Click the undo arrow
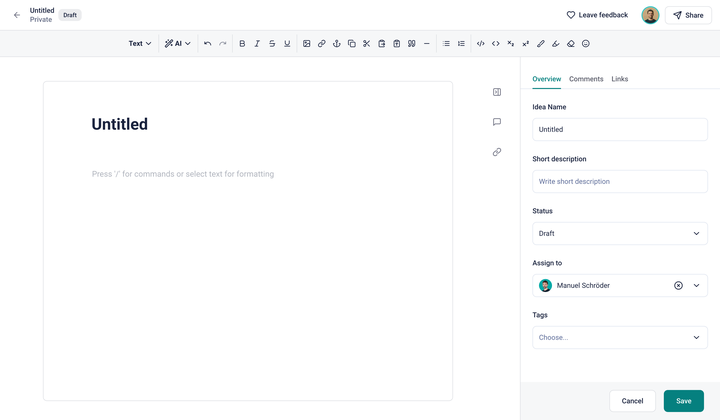Screen dimensions: 720x420 208,44
